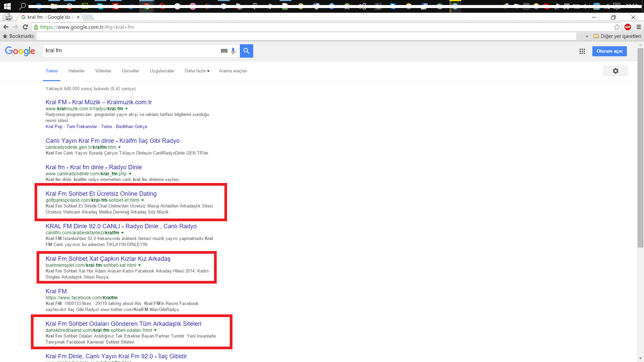This screenshot has width=644, height=362.
Task: Click the page vertical scrollbar thumb
Action: coord(640,147)
